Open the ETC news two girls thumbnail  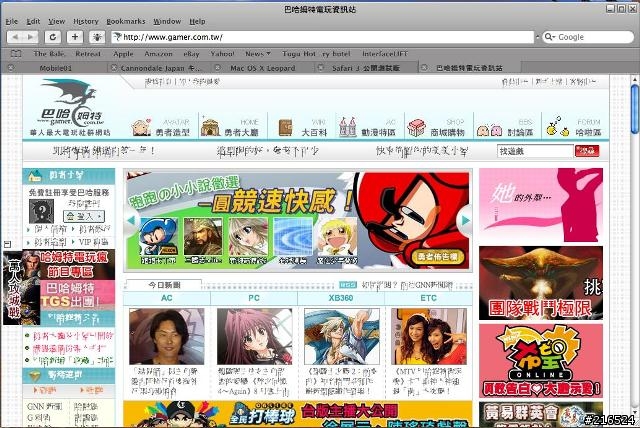[x=429, y=337]
